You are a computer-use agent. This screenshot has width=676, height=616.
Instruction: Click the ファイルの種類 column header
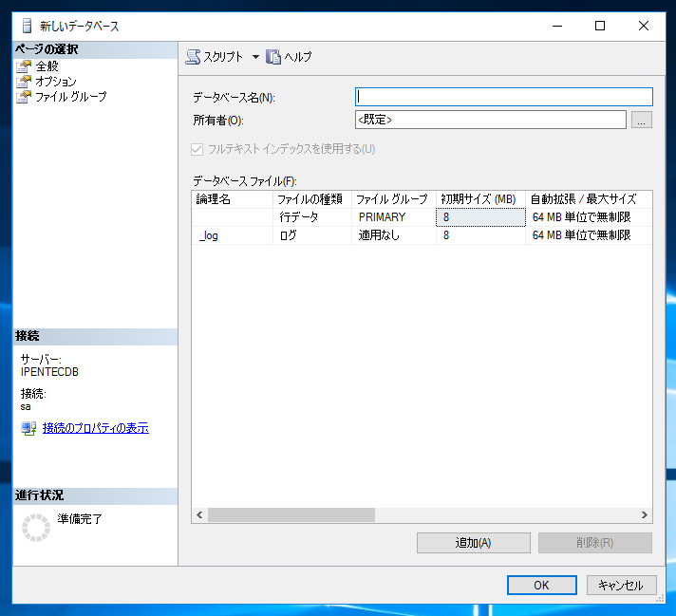point(312,199)
